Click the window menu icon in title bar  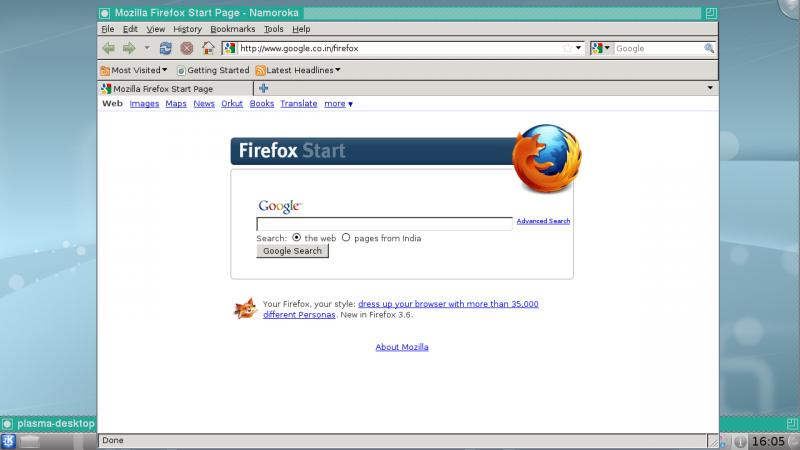pos(105,13)
